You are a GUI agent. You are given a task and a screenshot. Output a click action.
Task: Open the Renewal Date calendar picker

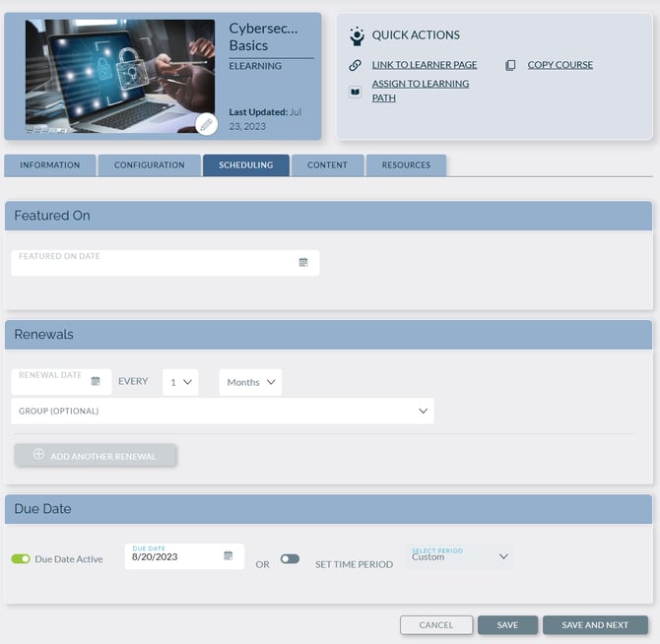[96, 381]
